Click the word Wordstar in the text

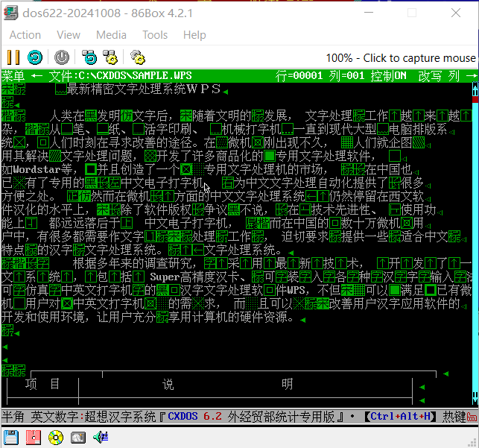coord(37,169)
